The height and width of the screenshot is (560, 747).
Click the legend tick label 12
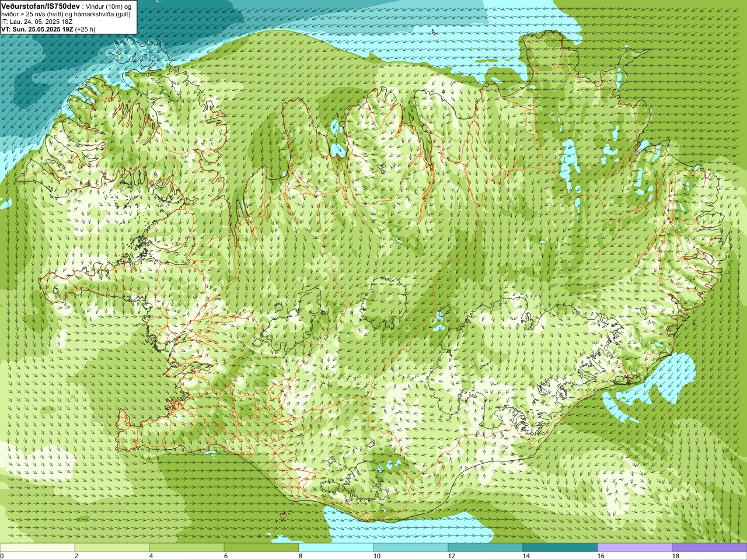pyautogui.click(x=452, y=556)
